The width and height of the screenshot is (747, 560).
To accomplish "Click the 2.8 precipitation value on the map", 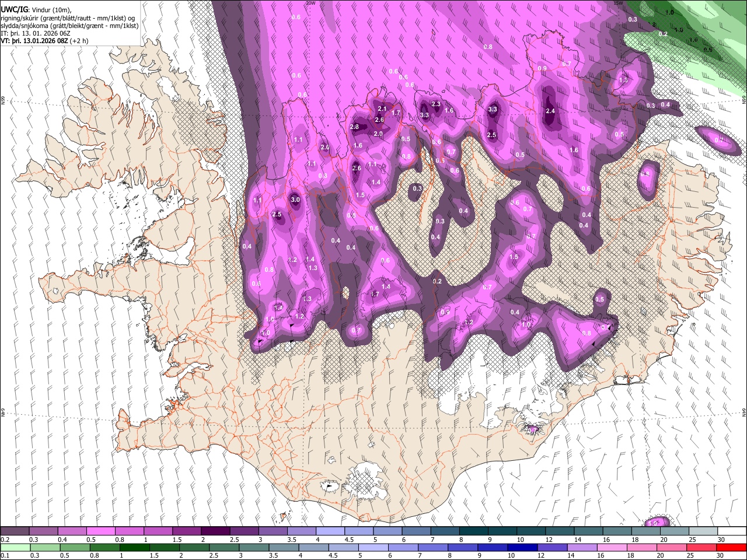I will click(x=354, y=127).
